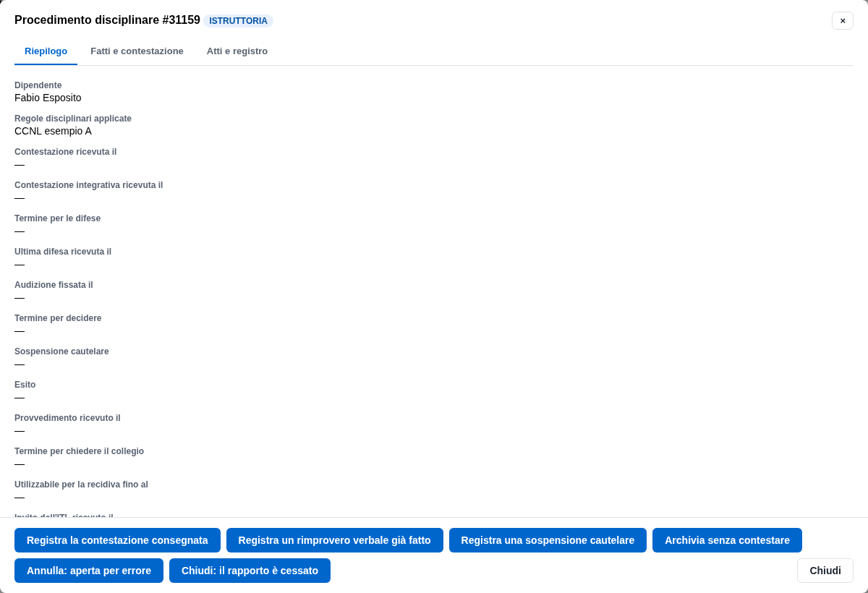Select the employee name Fabio Esposito
Viewport: 868px width, 593px height.
tap(48, 98)
